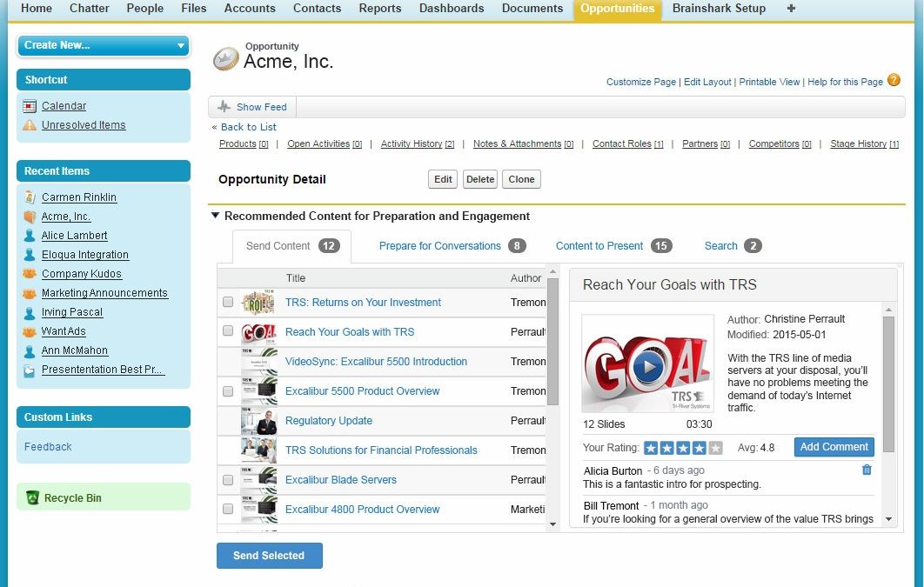Collapse the Recommended Content section triangle
This screenshot has width=924, height=587.
215,216
